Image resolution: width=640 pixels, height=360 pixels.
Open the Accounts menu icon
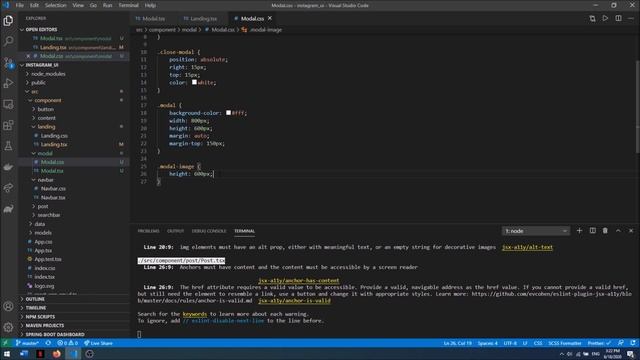[8, 306]
